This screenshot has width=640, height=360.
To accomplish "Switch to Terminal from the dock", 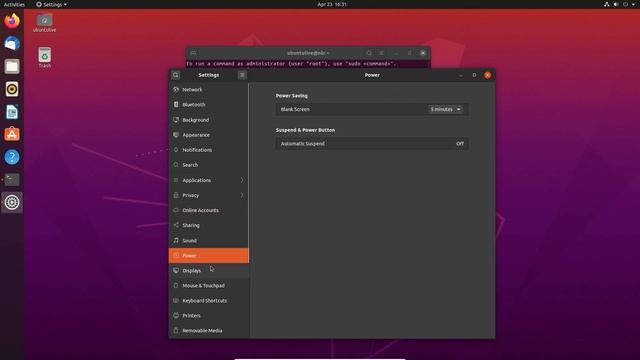I will pos(12,180).
